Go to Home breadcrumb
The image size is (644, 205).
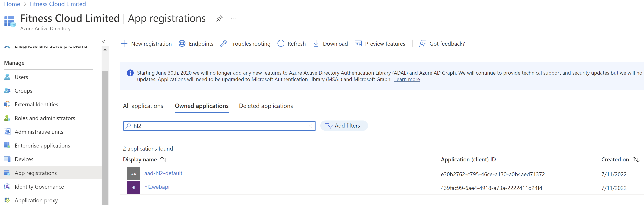click(12, 4)
